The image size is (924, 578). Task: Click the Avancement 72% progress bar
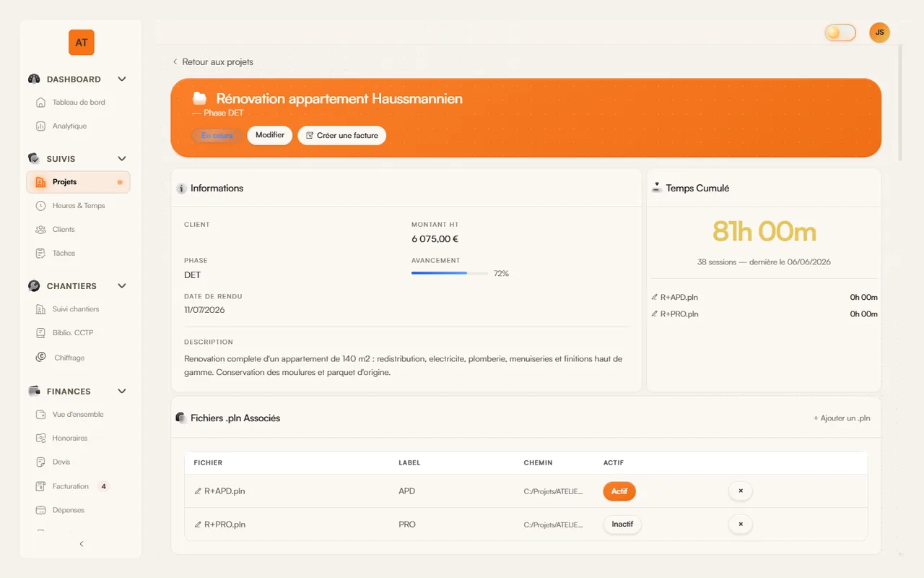click(450, 273)
